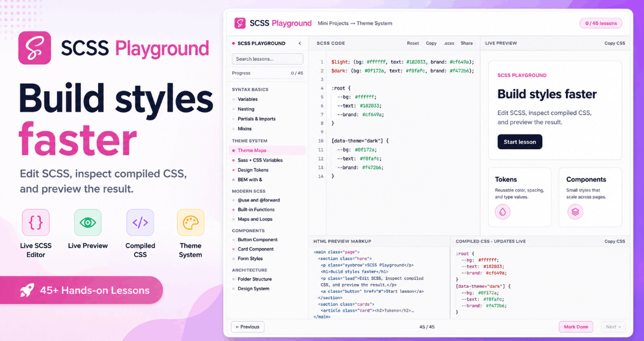Click the $dark variable on code line 2
The width and height of the screenshot is (644, 341).
(339, 71)
